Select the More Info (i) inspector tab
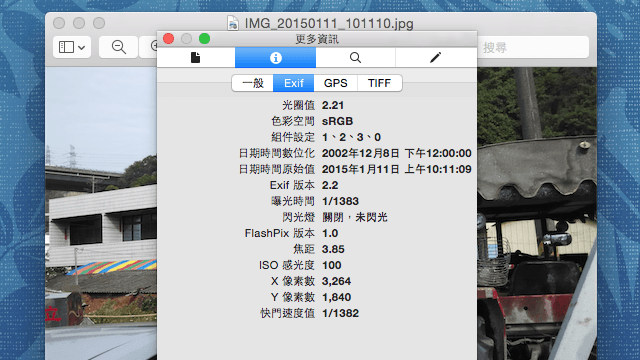Viewport: 640px width, 360px height. pyautogui.click(x=276, y=58)
